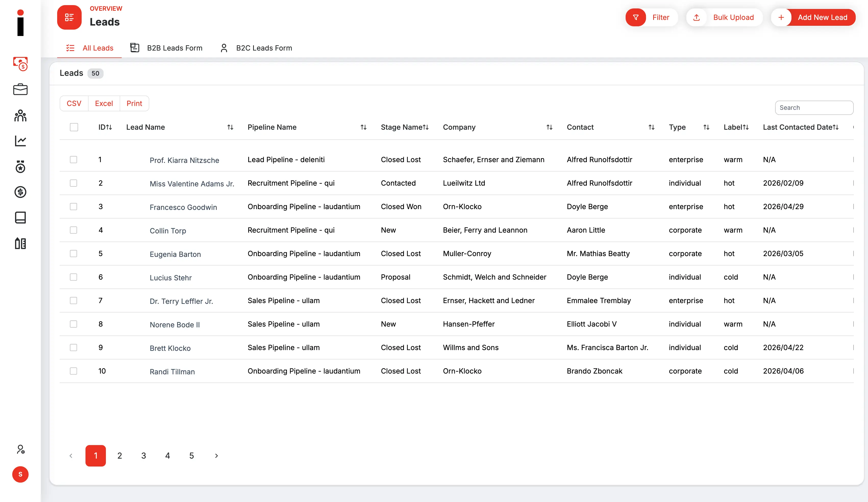Open the dollar coin icon in sidebar

point(20,192)
